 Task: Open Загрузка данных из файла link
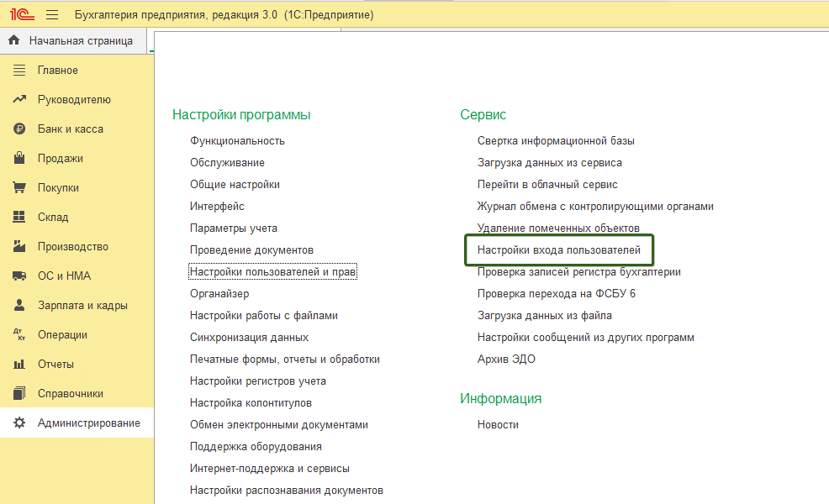click(545, 315)
